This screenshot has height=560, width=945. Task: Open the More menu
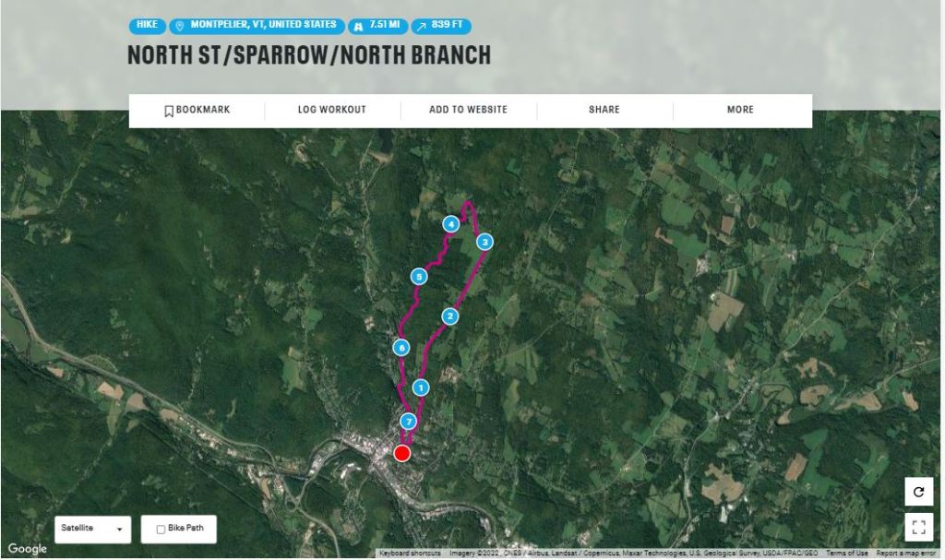coord(740,110)
